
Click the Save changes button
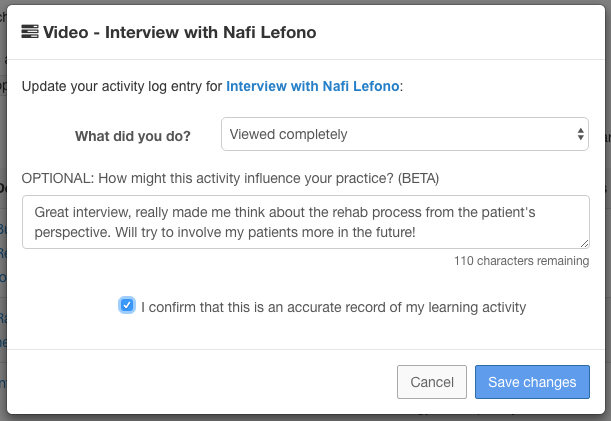tap(532, 382)
